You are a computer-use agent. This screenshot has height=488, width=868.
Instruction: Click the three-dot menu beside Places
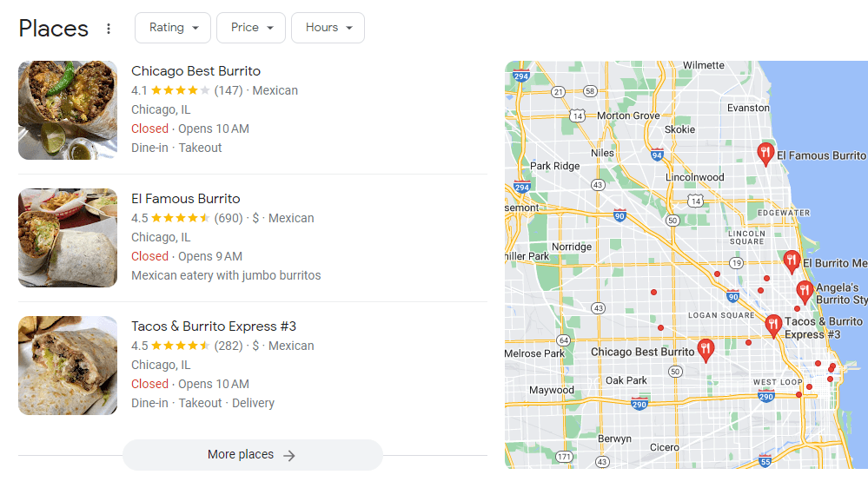pos(109,29)
